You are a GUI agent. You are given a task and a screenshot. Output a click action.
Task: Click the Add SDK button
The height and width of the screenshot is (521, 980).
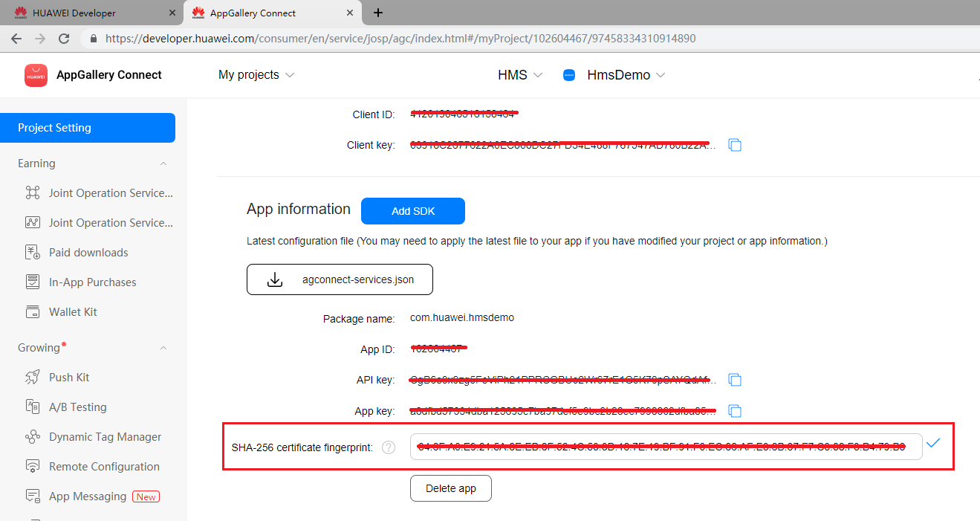point(413,211)
